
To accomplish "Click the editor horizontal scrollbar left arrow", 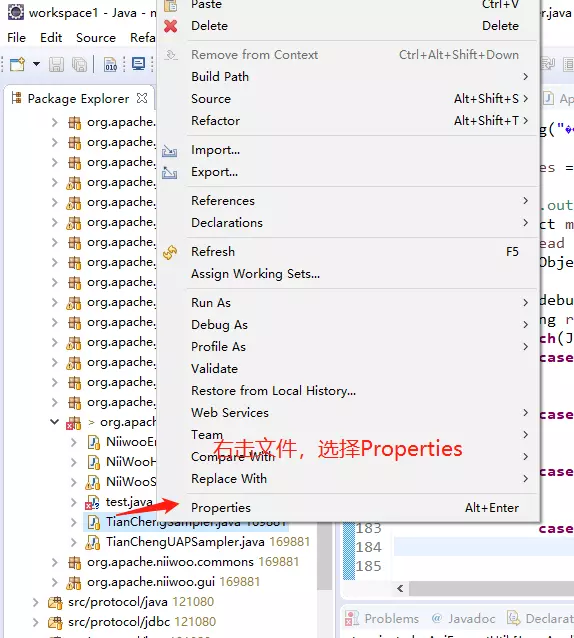I will pos(400,588).
